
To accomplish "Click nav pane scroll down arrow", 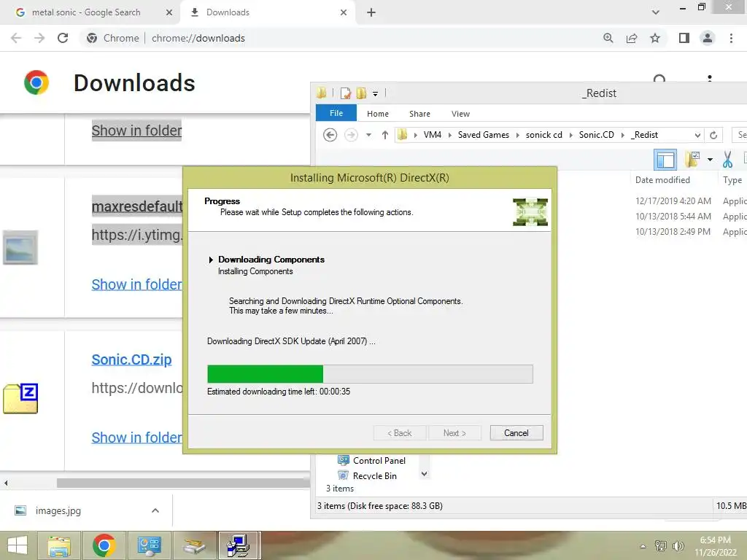I will (x=424, y=474).
